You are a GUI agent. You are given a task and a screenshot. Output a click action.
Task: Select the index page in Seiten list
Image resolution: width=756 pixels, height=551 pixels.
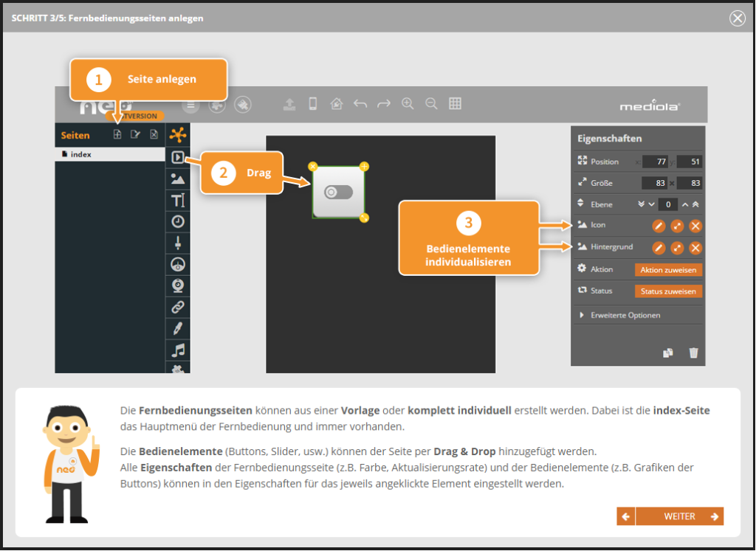(81, 154)
